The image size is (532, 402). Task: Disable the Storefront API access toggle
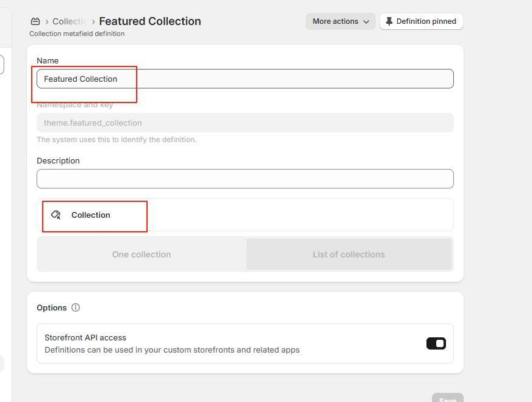(x=436, y=343)
